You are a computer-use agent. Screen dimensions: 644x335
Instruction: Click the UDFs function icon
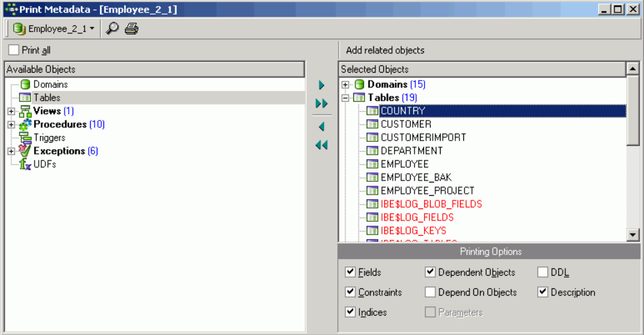[25, 165]
